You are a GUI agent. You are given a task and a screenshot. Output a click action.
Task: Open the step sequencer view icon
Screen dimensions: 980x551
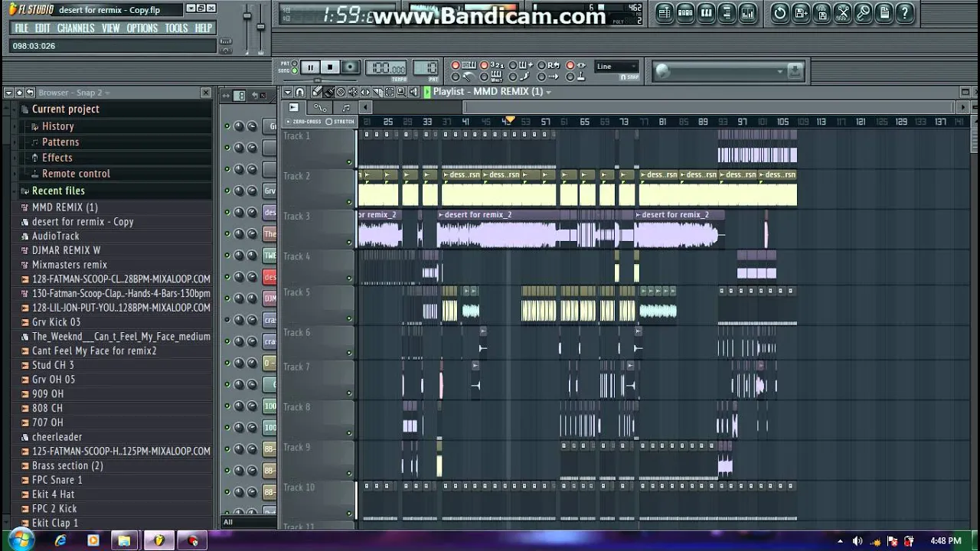[685, 12]
